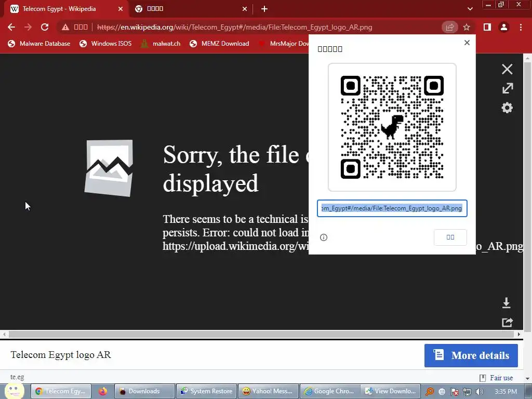The height and width of the screenshot is (399, 532).
Task: Open the Chrome three-dot menu
Action: pos(521,27)
